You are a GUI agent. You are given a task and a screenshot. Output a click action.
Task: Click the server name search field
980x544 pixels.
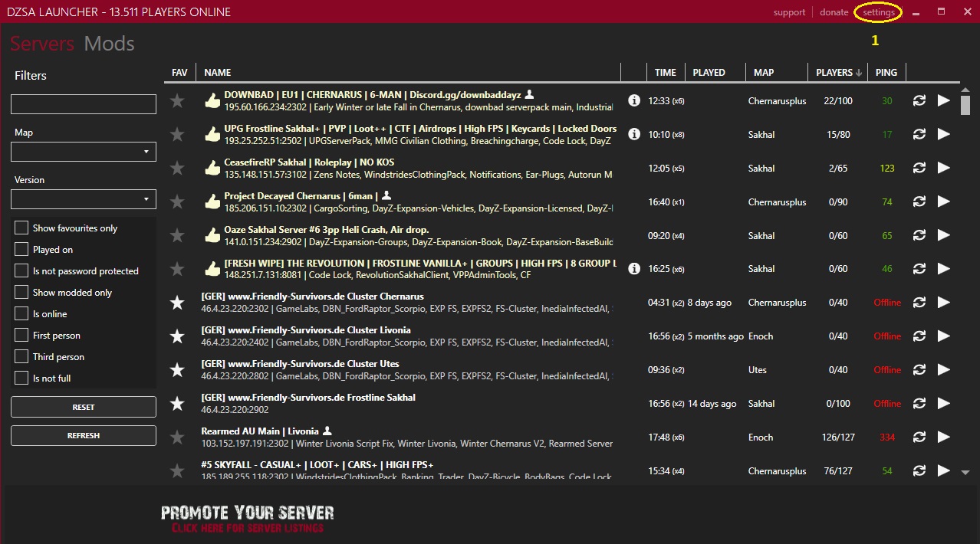coord(84,104)
